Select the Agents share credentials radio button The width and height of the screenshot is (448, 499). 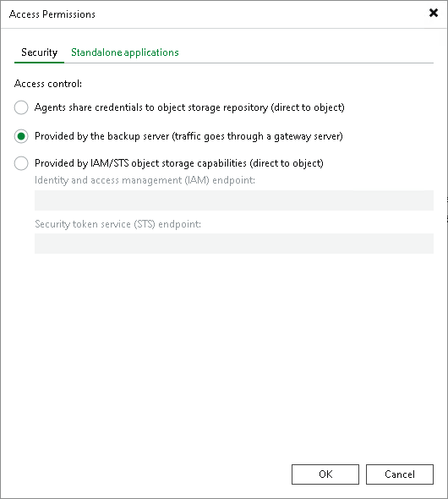[x=21, y=107]
